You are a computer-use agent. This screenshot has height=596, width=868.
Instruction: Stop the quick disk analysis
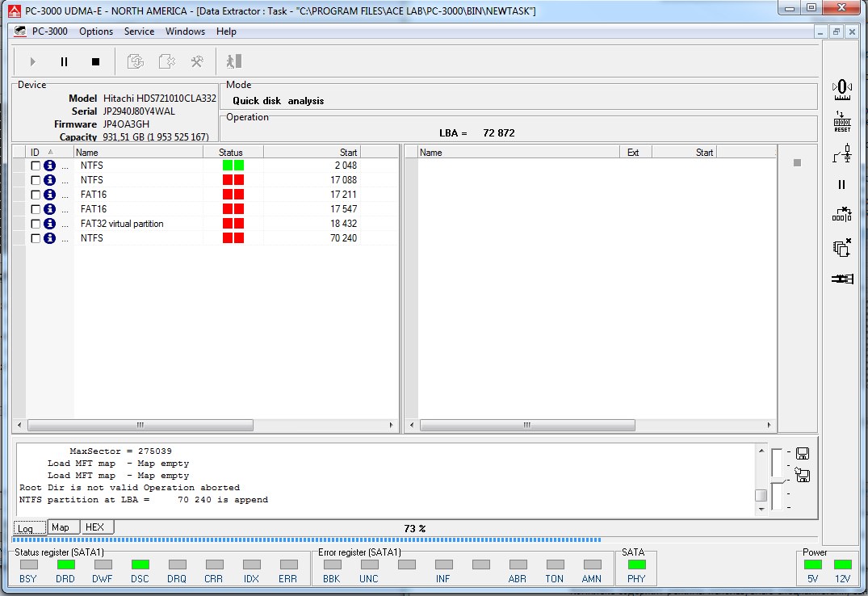95,61
